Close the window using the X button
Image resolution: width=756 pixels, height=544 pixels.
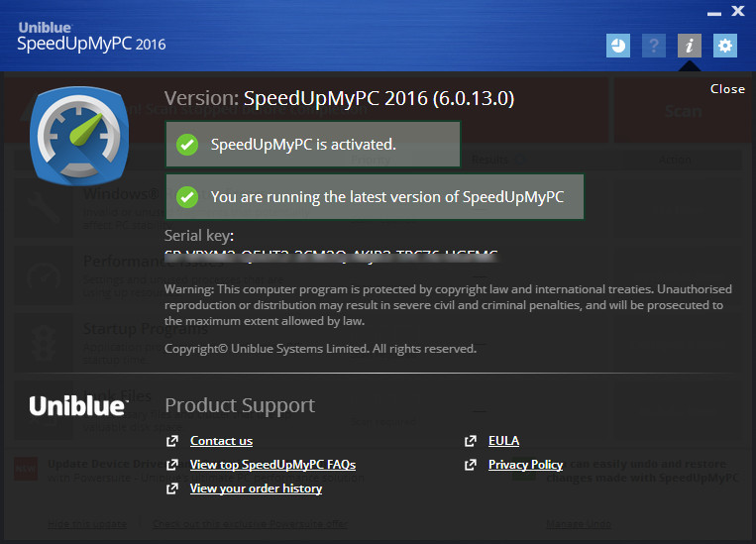(738, 11)
